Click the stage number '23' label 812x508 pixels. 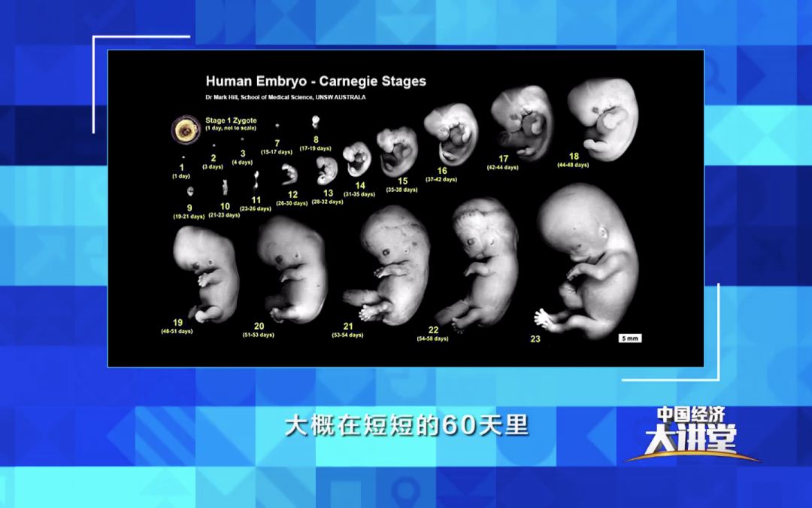pyautogui.click(x=535, y=339)
